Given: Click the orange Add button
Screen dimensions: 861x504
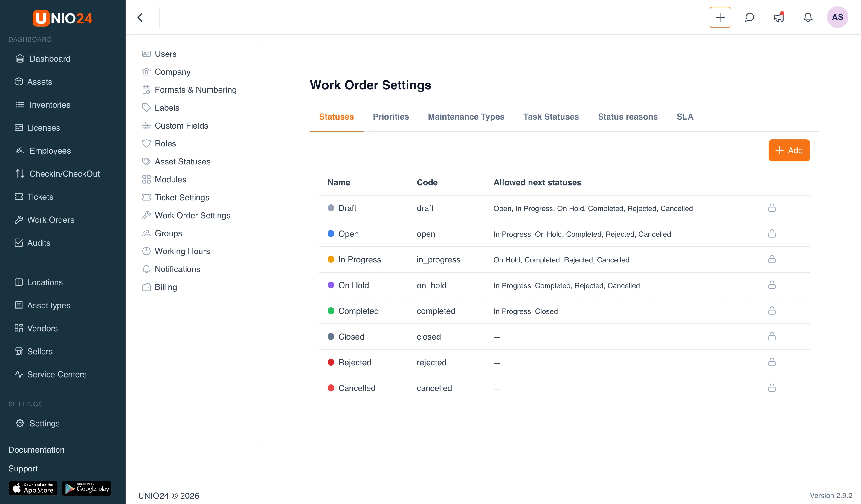Looking at the screenshot, I should (x=789, y=150).
